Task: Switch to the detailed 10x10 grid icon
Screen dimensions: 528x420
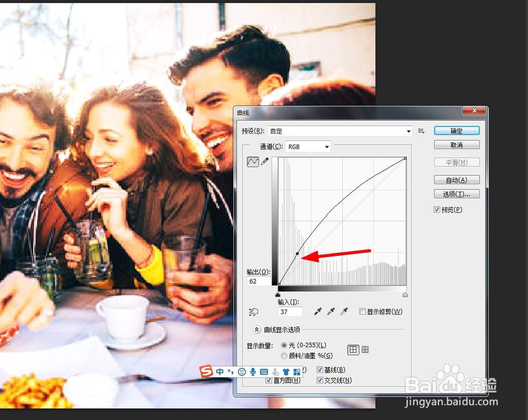Action: (366, 349)
